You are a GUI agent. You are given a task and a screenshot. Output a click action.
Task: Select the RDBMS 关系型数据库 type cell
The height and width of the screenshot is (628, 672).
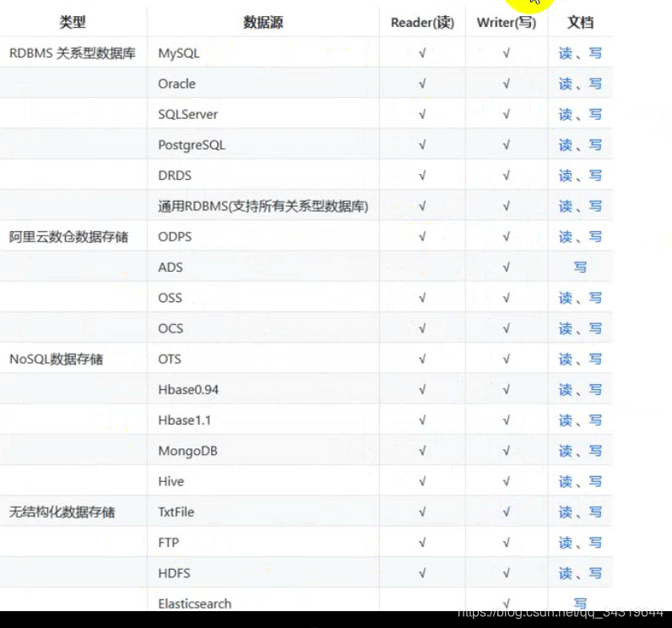tap(73, 53)
